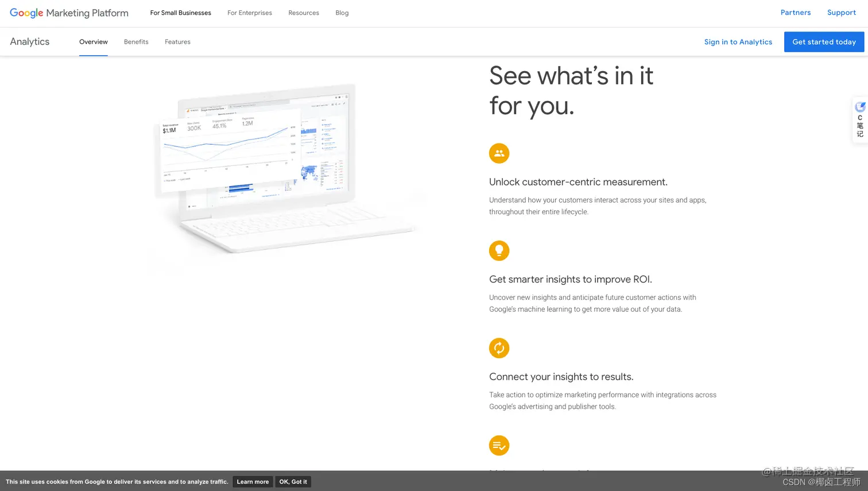Click the Analytics product title
The height and width of the screenshot is (491, 868).
point(30,42)
